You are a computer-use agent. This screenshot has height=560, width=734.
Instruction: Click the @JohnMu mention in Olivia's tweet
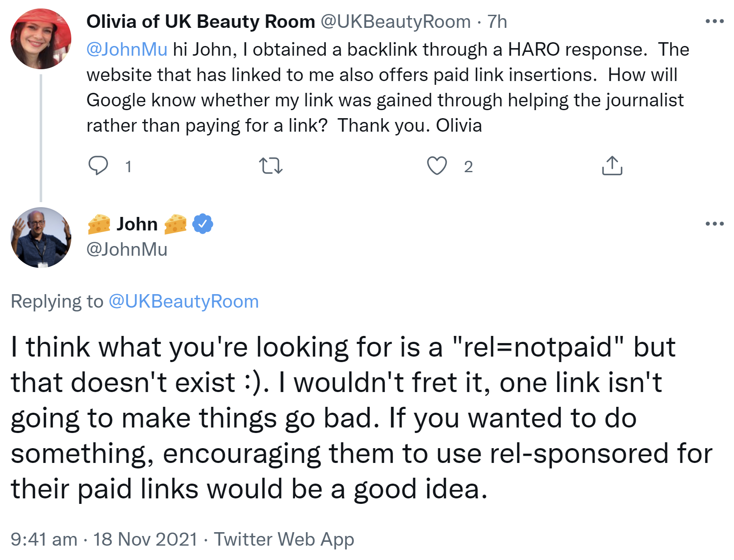pos(127,49)
